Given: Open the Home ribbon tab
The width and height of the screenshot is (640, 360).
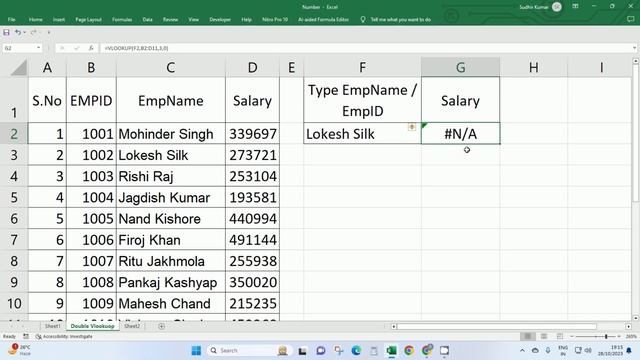Looking at the screenshot, I should click(36, 19).
